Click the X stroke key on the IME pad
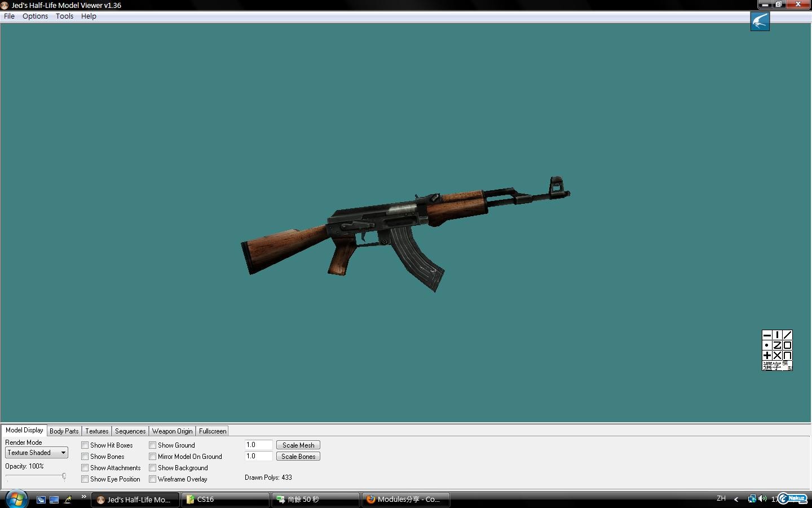 click(777, 355)
